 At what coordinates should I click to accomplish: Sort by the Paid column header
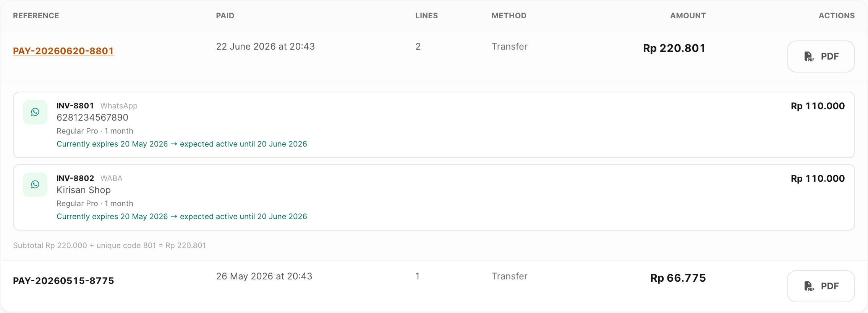225,16
